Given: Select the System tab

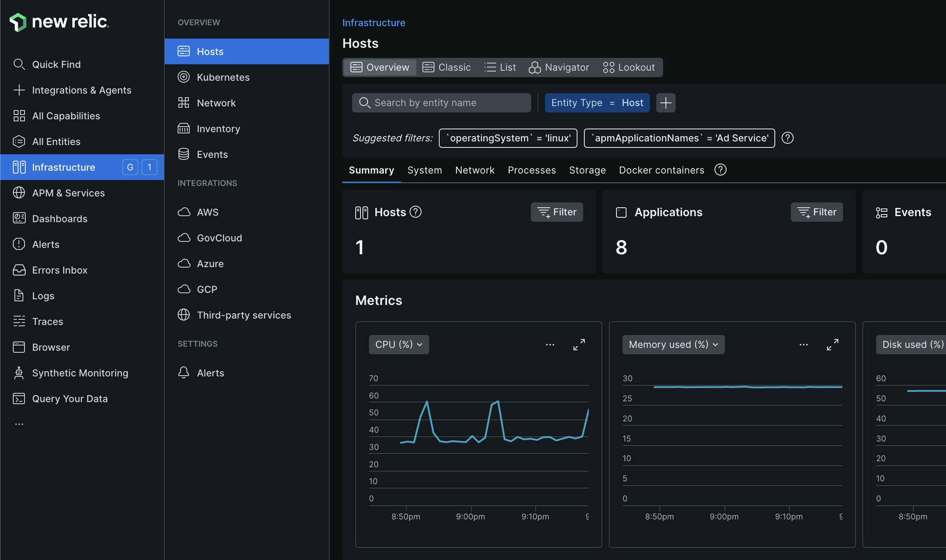Looking at the screenshot, I should pyautogui.click(x=424, y=170).
